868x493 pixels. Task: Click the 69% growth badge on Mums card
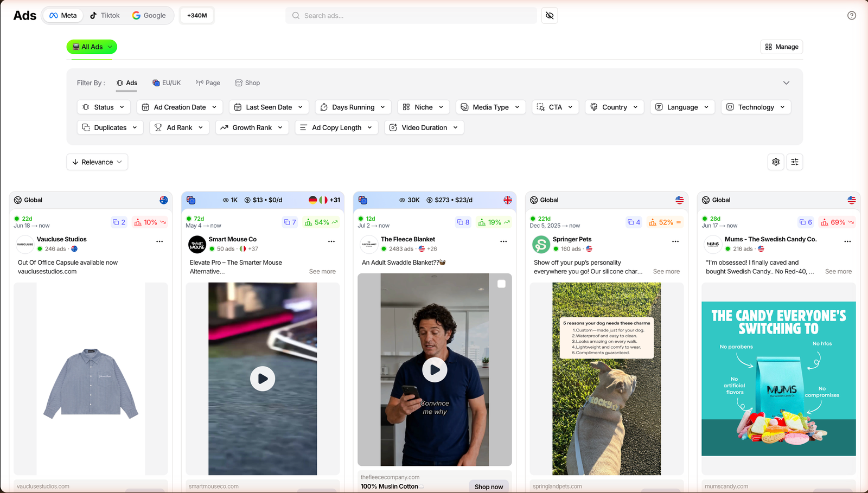point(837,222)
